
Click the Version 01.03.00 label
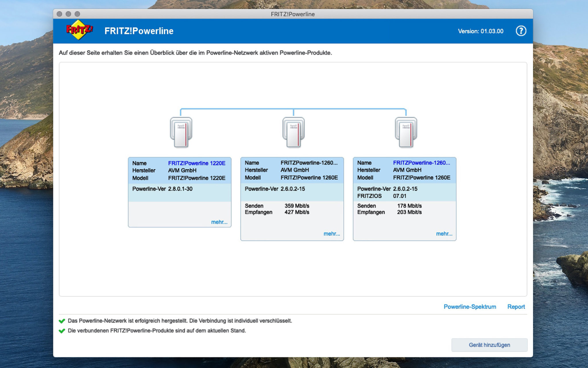pyautogui.click(x=480, y=31)
